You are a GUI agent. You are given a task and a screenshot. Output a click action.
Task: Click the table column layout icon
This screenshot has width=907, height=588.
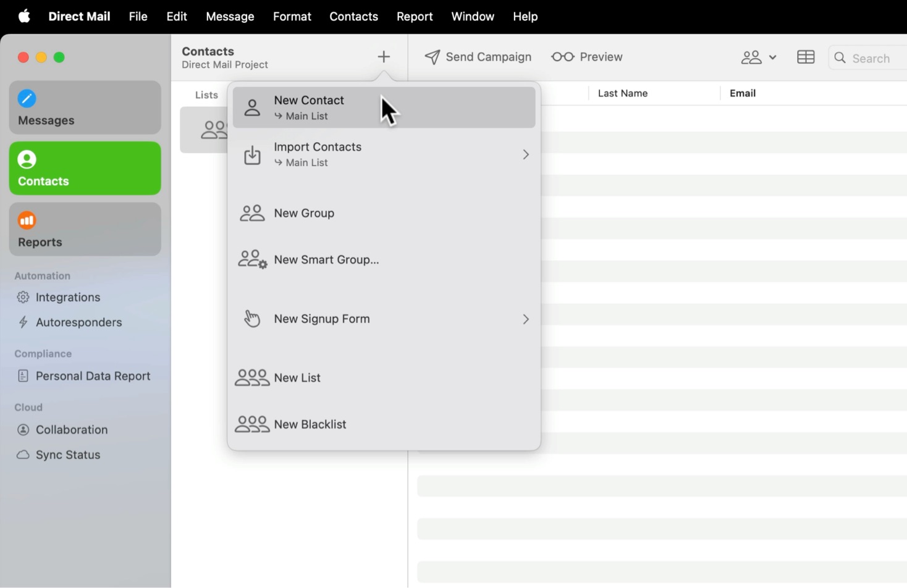pyautogui.click(x=806, y=57)
